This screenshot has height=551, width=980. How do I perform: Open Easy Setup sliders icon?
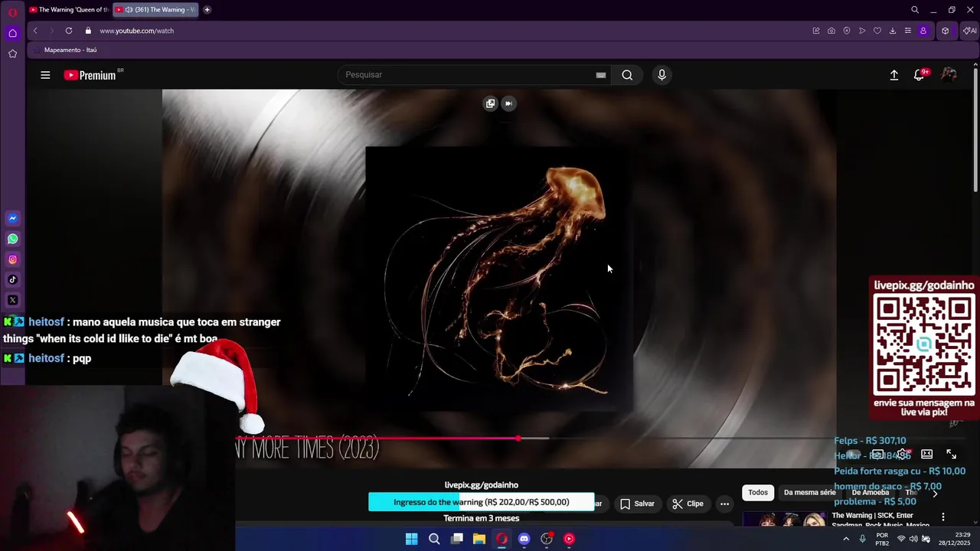pyautogui.click(x=908, y=31)
